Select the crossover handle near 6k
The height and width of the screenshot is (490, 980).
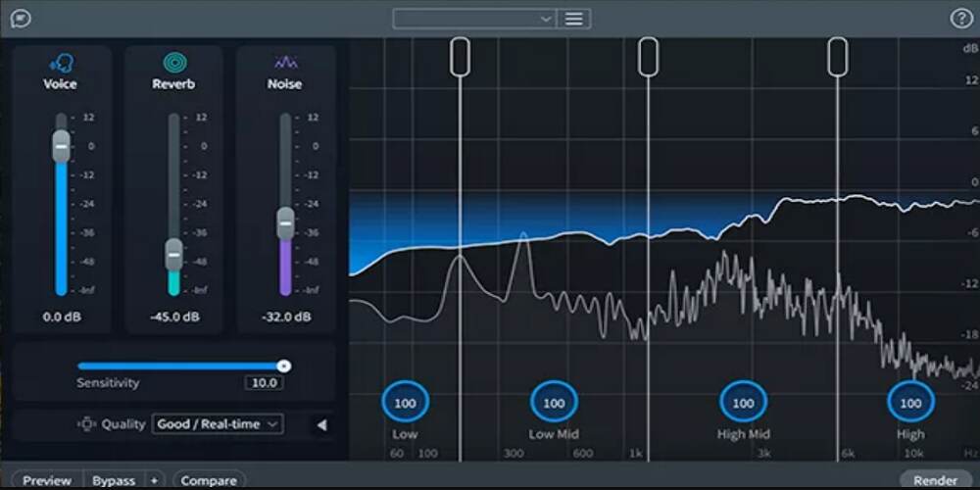pos(838,57)
